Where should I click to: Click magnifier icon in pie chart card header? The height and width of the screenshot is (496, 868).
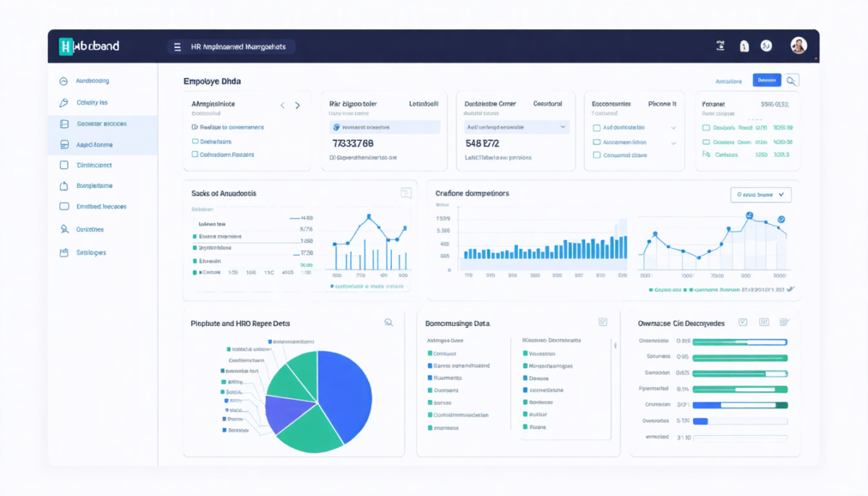[388, 323]
